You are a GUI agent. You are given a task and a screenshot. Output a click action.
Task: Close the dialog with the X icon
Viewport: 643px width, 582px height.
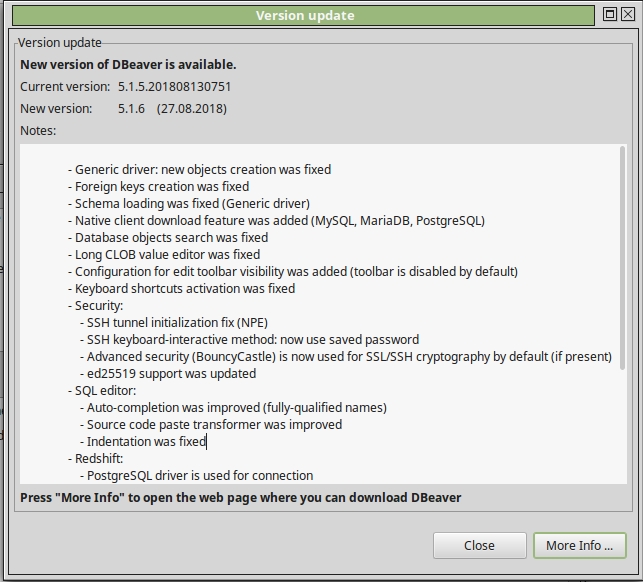pos(628,14)
